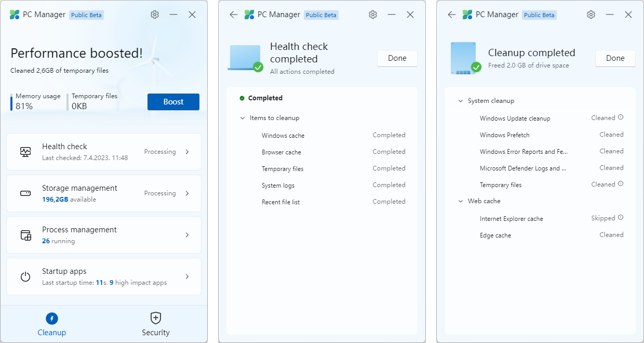Viewport: 644px width, 343px height.
Task: Click the Process management icon
Action: [25, 235]
